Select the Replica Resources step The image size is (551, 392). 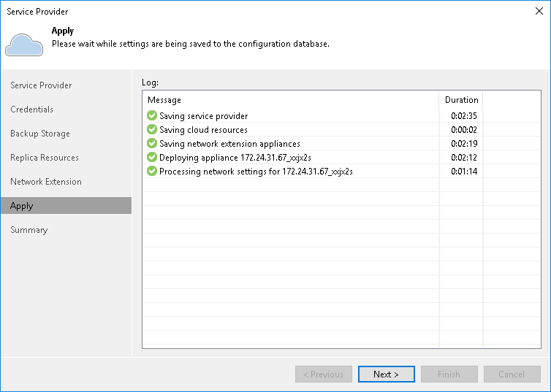click(45, 158)
